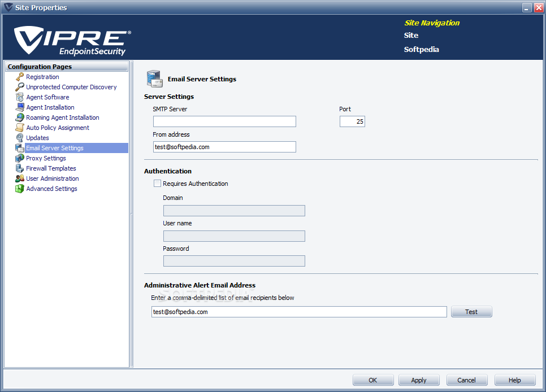The width and height of the screenshot is (546, 392).
Task: Click the key icon beside Registration
Action: click(20, 77)
